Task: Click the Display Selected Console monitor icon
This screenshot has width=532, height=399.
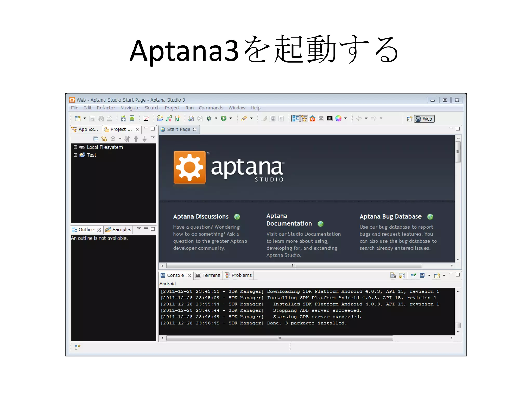Action: coord(422,275)
